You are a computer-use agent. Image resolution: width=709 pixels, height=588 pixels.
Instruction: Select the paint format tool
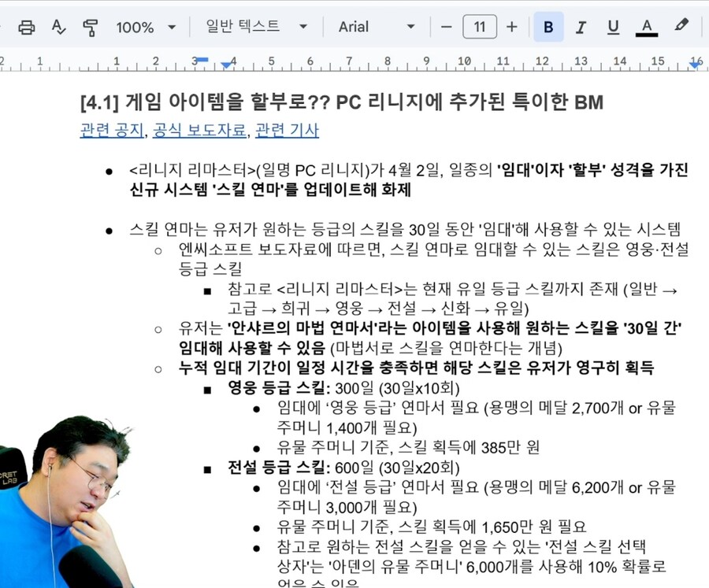[x=89, y=26]
